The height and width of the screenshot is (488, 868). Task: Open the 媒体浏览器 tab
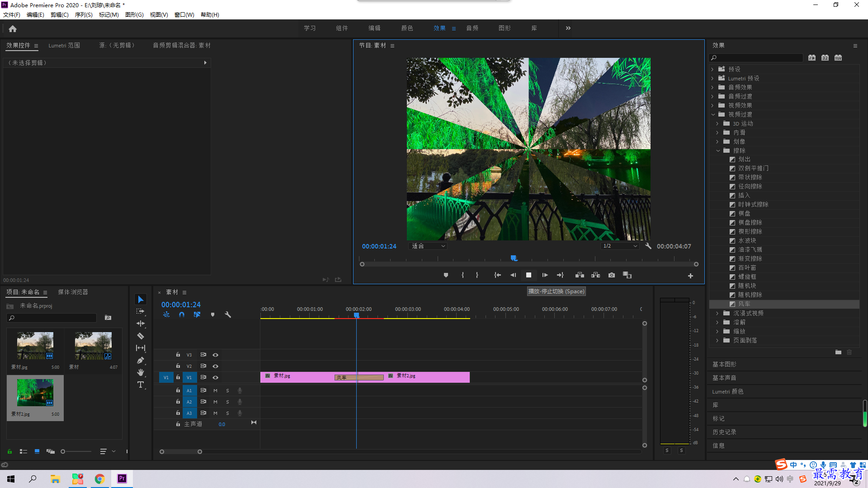[73, 292]
